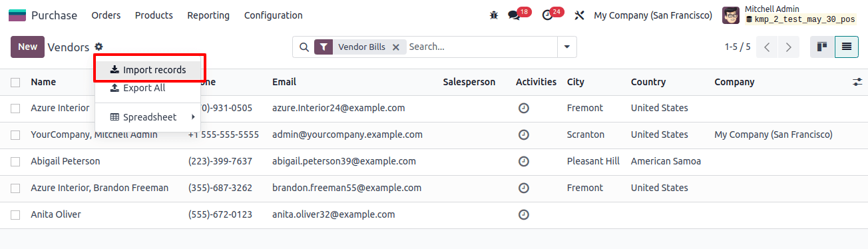Click the wrench and screwdriver tools icon
This screenshot has height=249, width=868.
coord(579,15)
